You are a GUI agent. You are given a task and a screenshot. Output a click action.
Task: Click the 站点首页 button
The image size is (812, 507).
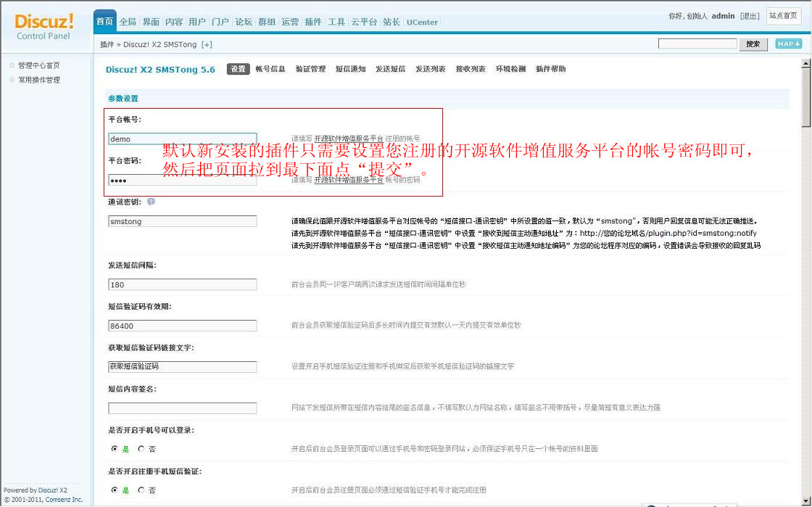[x=783, y=16]
